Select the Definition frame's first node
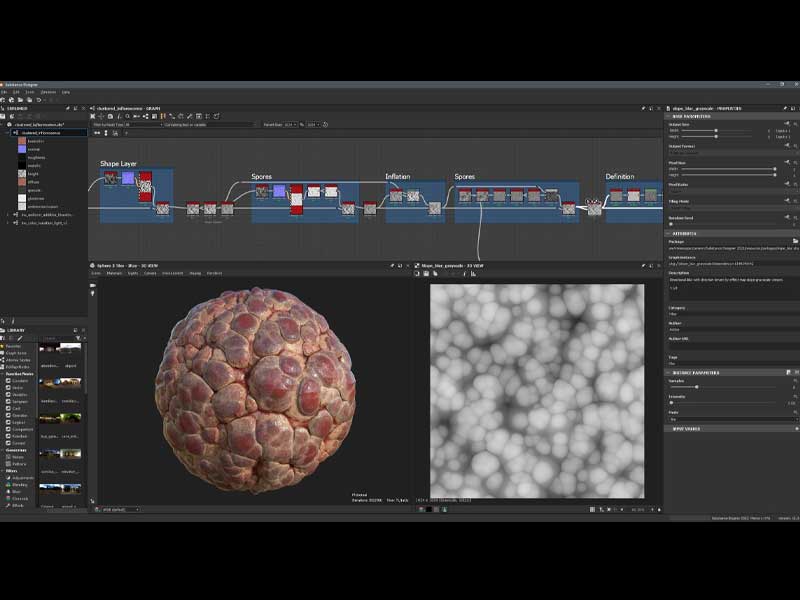The width and height of the screenshot is (800, 600). click(x=616, y=195)
